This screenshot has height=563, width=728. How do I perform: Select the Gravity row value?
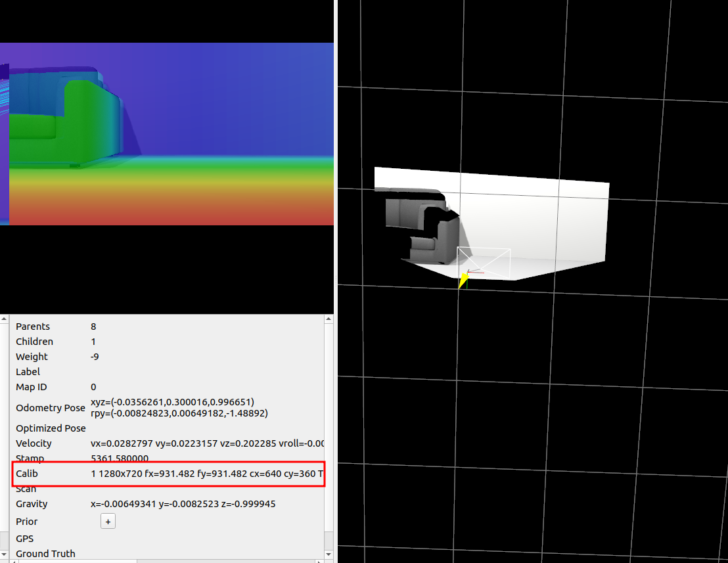pos(183,504)
